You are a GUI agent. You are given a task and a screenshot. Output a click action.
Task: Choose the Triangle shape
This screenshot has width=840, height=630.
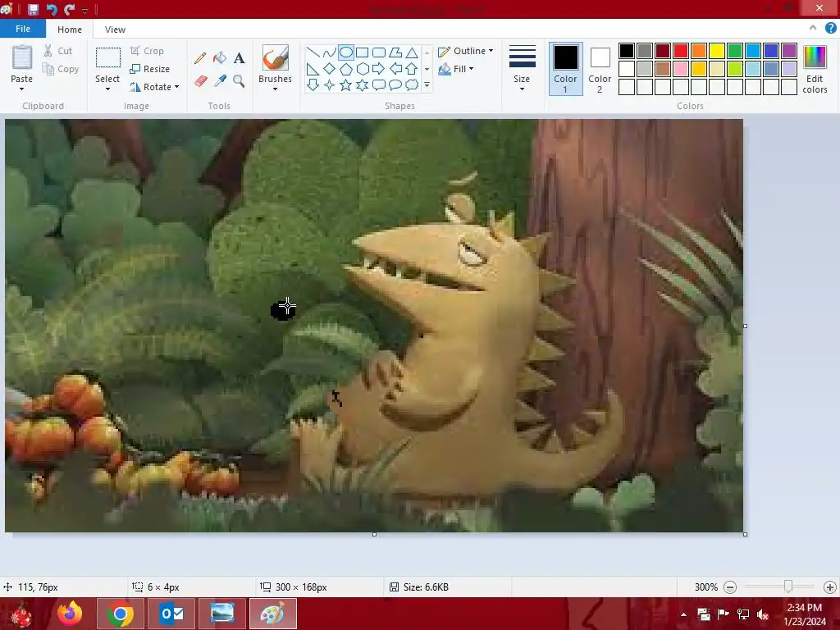click(x=412, y=52)
